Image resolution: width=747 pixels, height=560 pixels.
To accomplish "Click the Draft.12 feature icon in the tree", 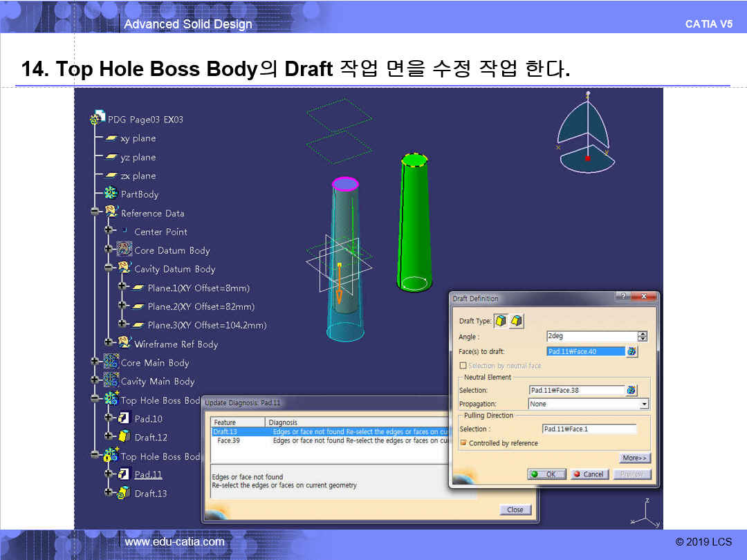I will pos(124,437).
